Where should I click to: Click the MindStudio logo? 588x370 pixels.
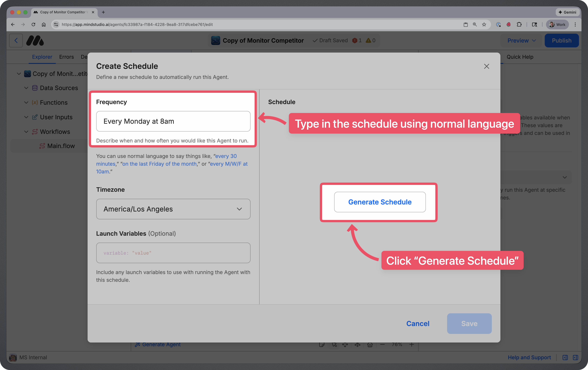(35, 41)
